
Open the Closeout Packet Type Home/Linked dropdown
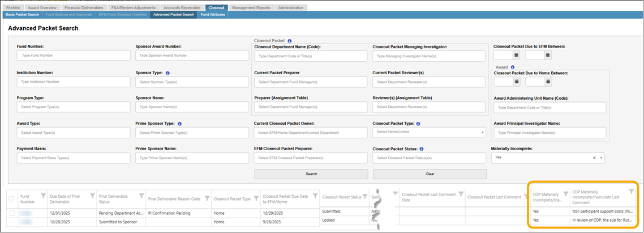(429, 132)
